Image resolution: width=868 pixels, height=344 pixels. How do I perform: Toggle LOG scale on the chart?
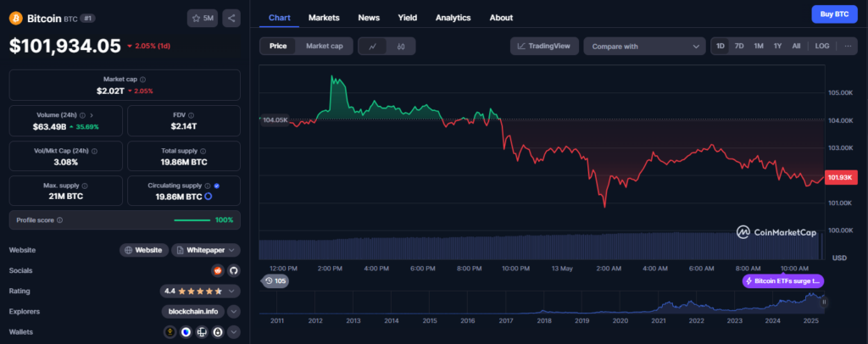click(x=822, y=46)
